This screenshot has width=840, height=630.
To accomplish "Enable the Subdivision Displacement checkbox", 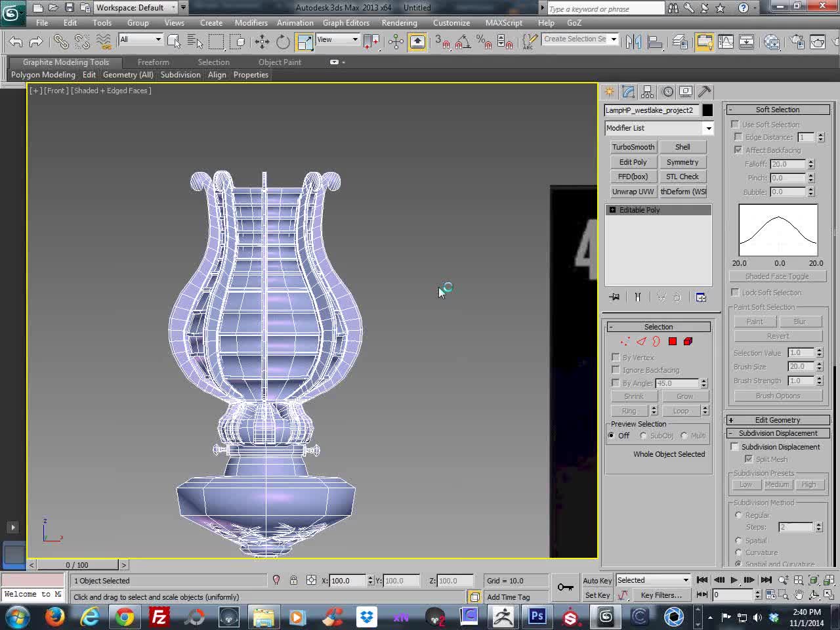I will [735, 446].
